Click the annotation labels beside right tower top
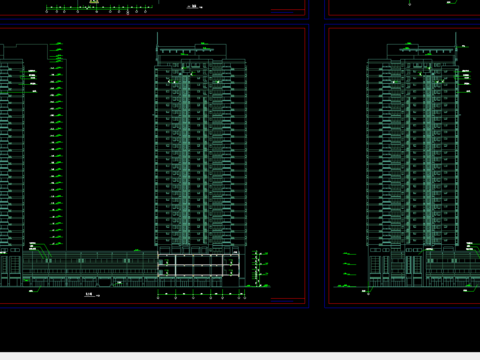This screenshot has width=480, height=360. [465, 81]
